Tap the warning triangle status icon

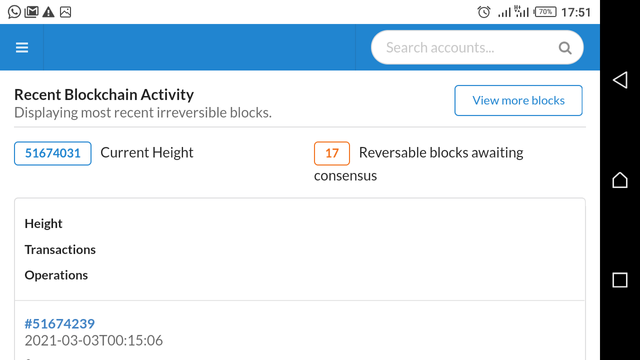point(48,12)
